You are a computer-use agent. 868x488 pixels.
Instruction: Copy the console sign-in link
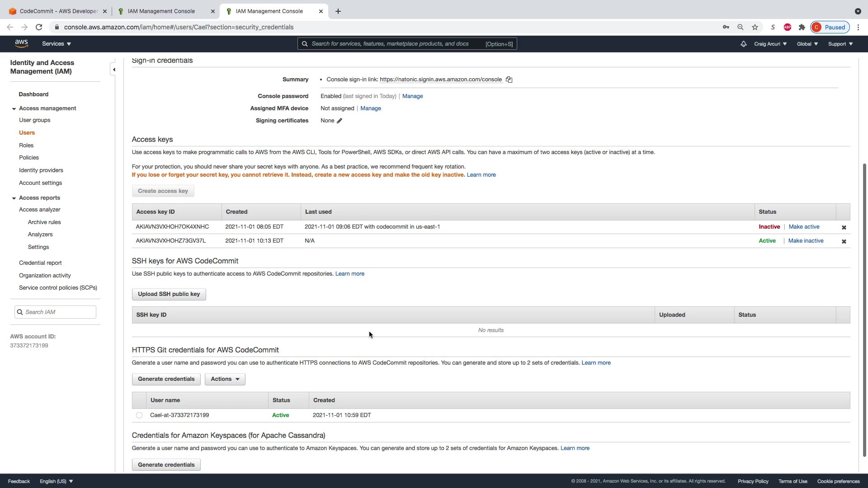point(509,80)
